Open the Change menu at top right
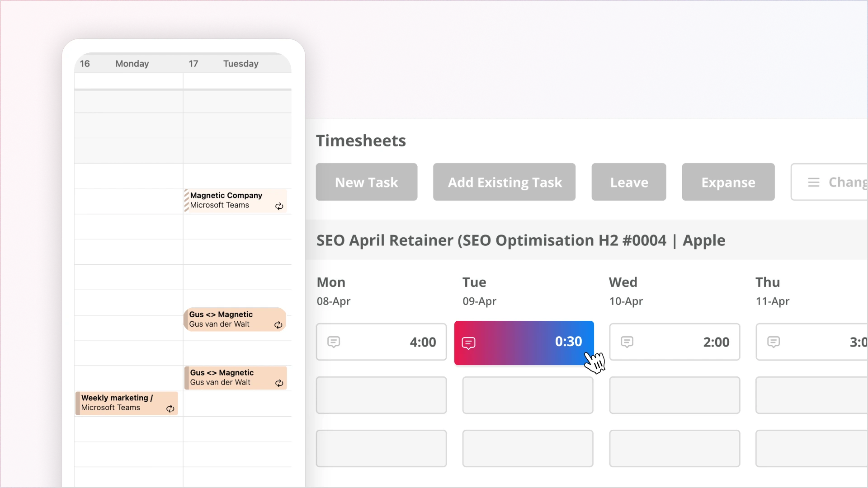The width and height of the screenshot is (868, 488). point(841,182)
